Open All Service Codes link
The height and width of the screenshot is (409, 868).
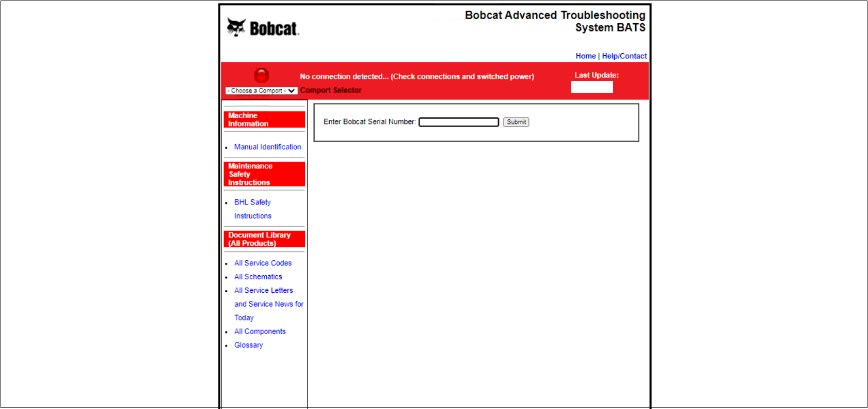tap(263, 263)
